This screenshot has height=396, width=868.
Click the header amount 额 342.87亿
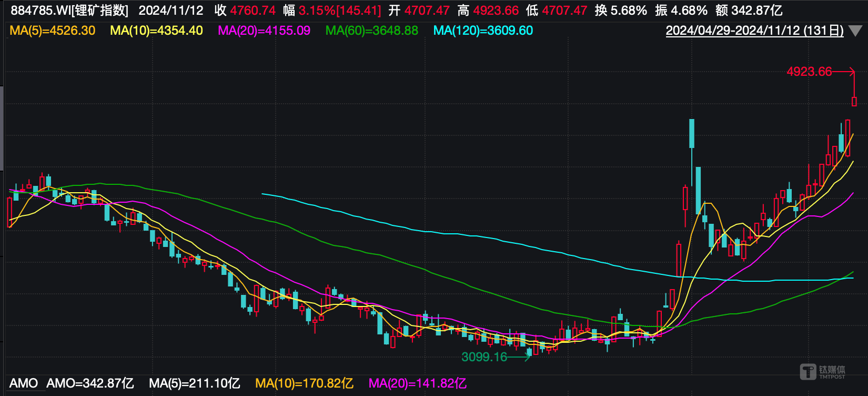(x=749, y=11)
